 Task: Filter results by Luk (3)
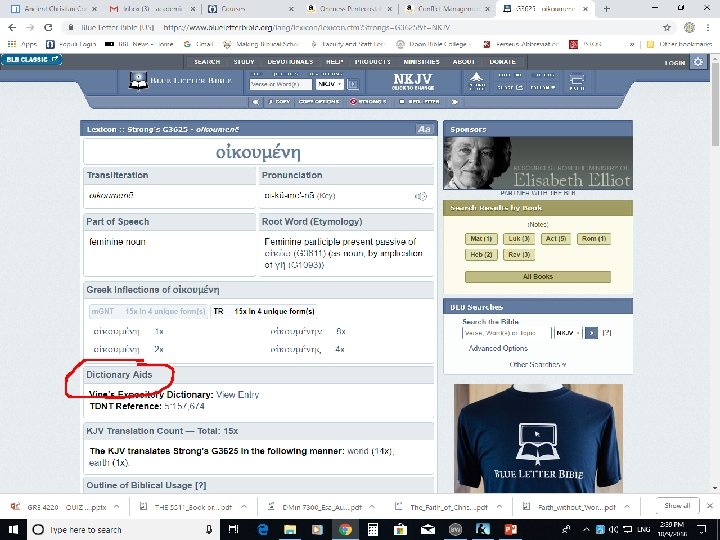click(518, 239)
